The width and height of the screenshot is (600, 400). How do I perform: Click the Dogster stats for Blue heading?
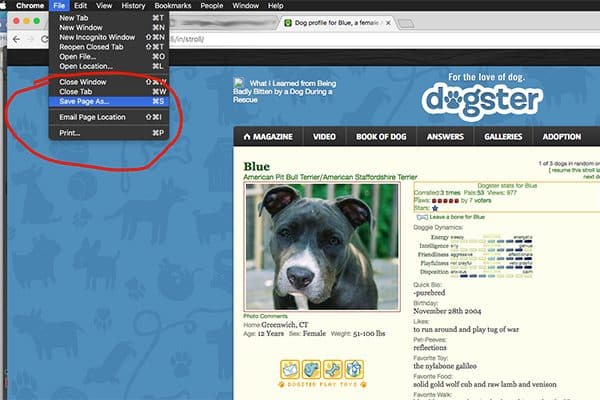pos(507,186)
